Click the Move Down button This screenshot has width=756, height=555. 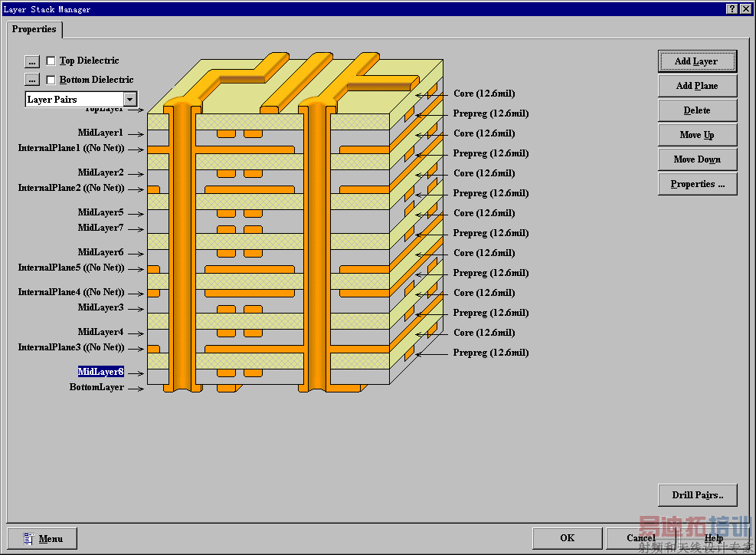pos(697,159)
